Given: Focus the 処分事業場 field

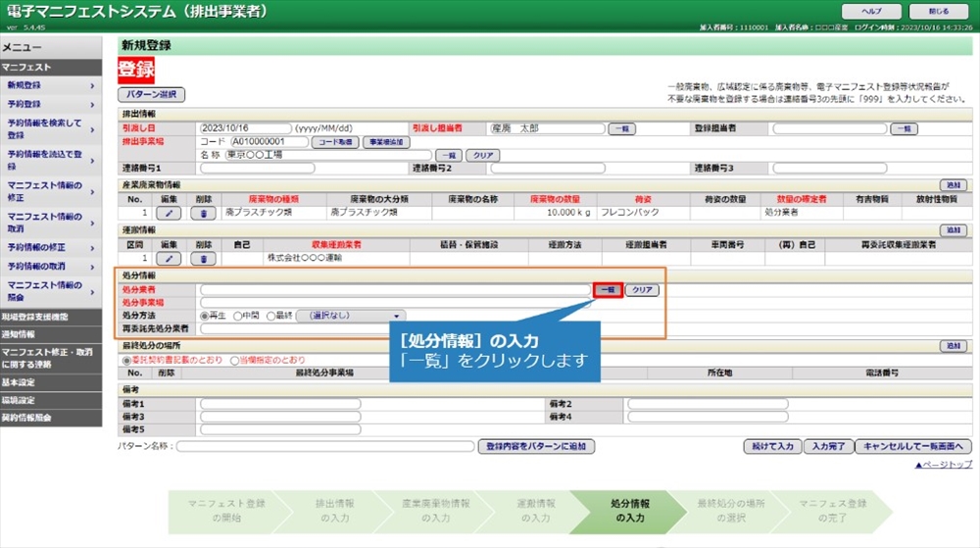Looking at the screenshot, I should [395, 303].
